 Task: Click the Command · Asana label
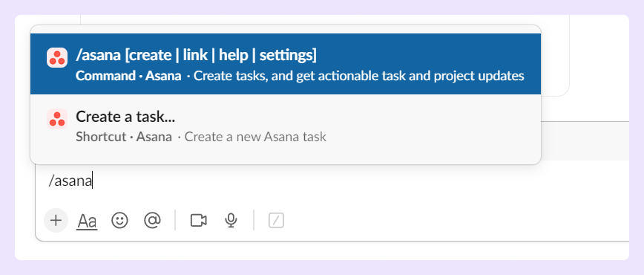click(x=128, y=76)
